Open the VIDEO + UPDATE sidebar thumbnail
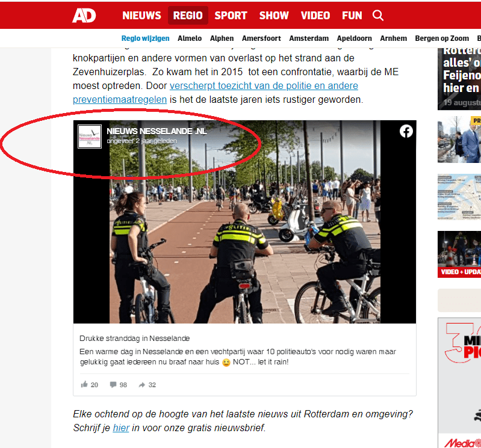This screenshot has width=481, height=448. point(459,254)
